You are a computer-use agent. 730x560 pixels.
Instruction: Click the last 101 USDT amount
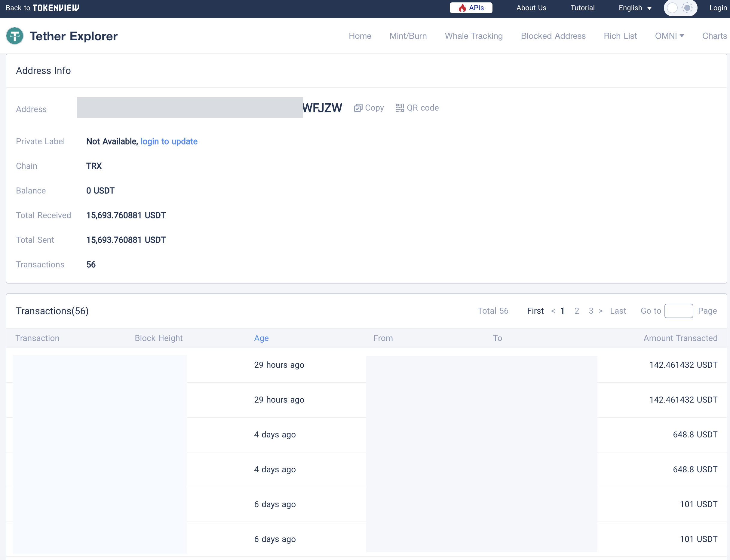(x=699, y=539)
